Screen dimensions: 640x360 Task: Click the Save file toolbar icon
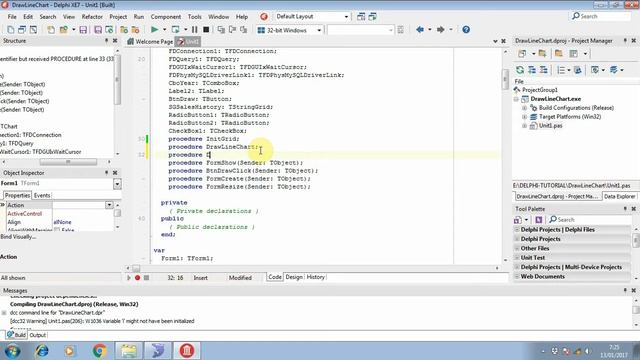pos(83,30)
